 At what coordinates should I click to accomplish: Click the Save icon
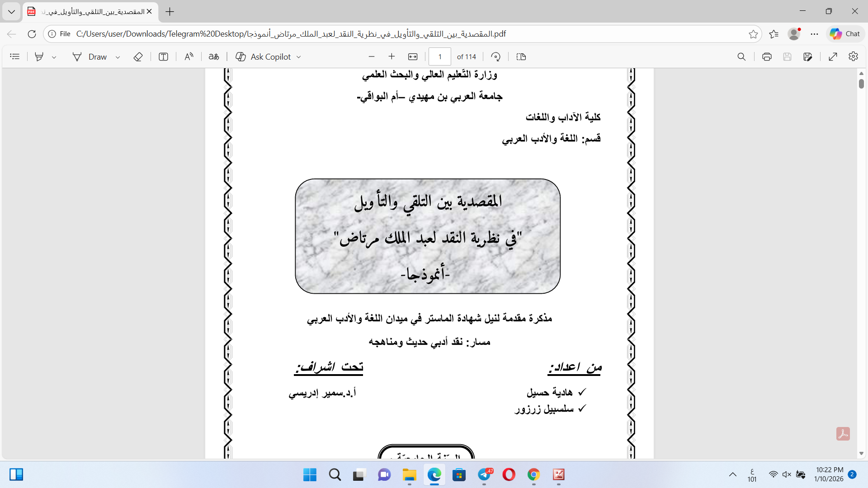click(787, 56)
